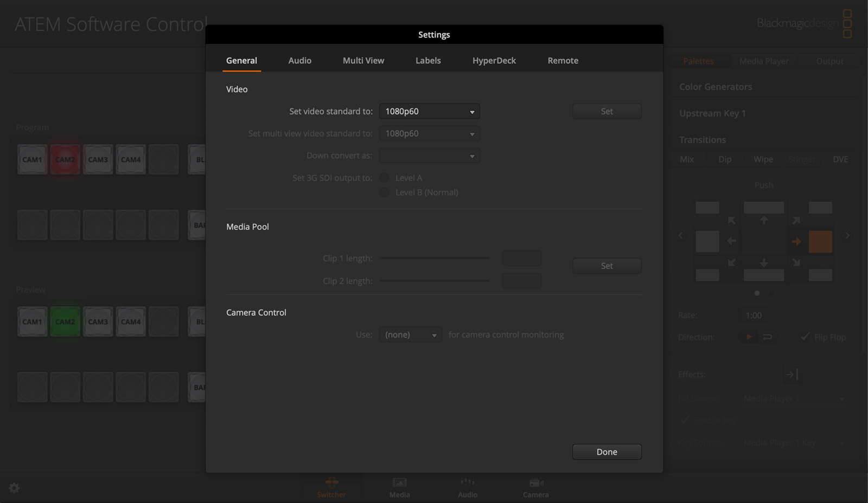Select CAM2 on the Program bus
868x503 pixels.
pos(65,159)
